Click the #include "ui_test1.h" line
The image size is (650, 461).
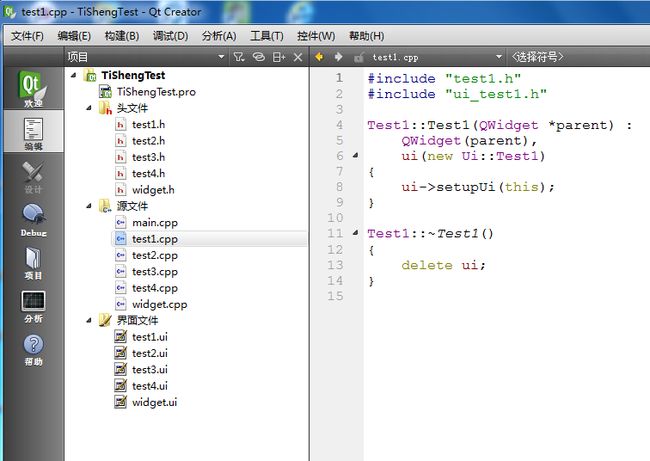457,94
